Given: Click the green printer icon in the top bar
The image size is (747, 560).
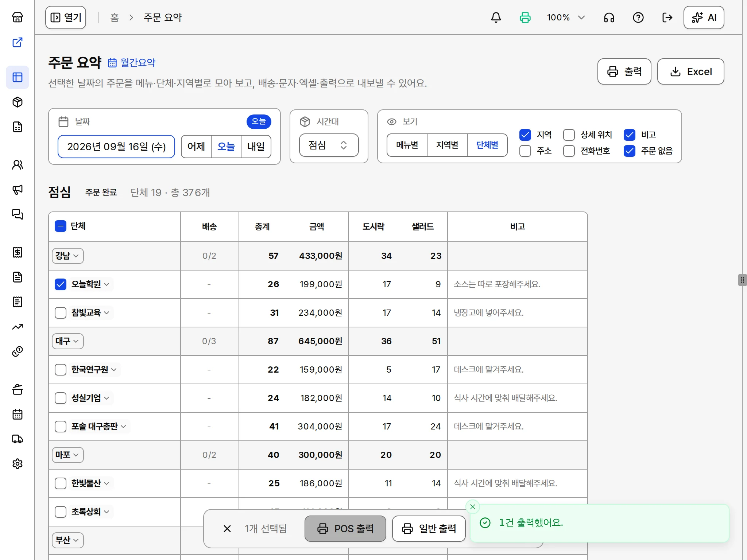Looking at the screenshot, I should pos(525,17).
